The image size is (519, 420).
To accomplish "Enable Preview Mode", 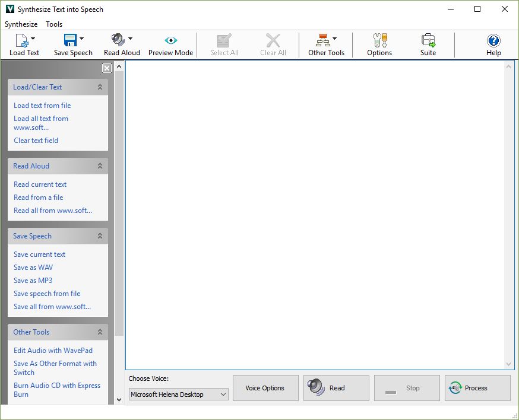I will [170, 44].
